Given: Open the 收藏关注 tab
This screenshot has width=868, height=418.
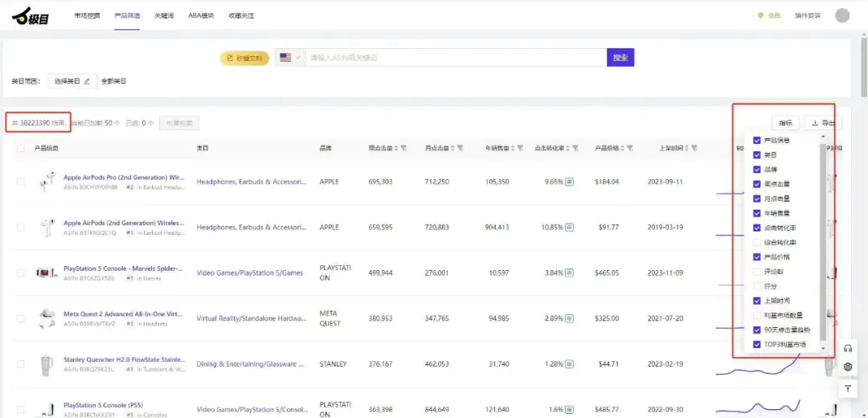Looking at the screenshot, I should [x=241, y=15].
